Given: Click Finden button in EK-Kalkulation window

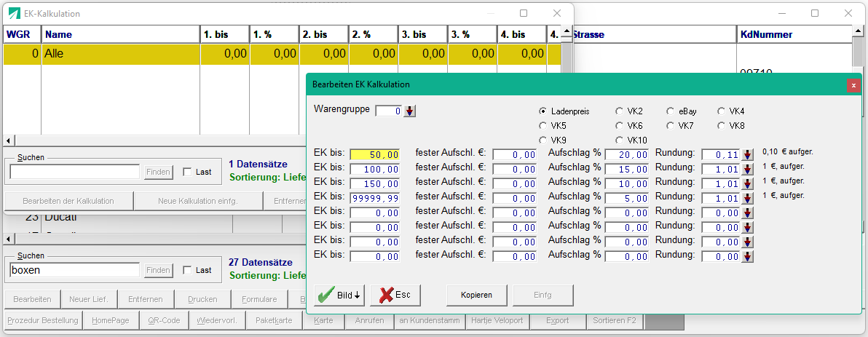Looking at the screenshot, I should point(158,172).
